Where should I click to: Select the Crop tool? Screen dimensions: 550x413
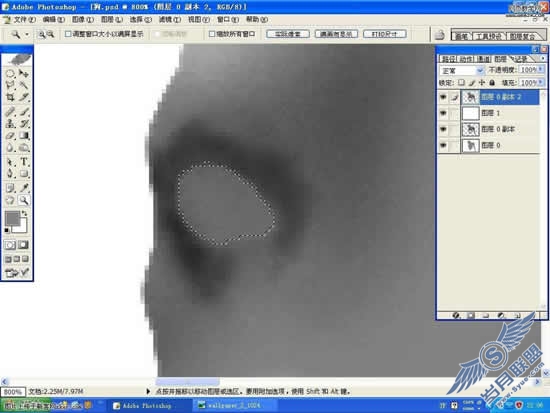pos(10,97)
